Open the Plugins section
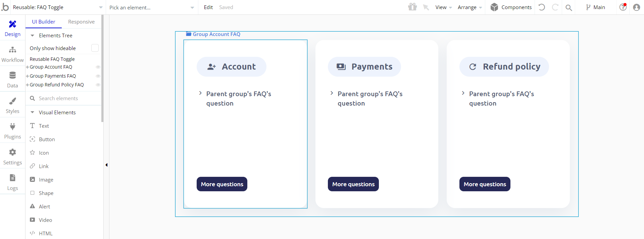Screen dimensions: 644x239 [12, 131]
